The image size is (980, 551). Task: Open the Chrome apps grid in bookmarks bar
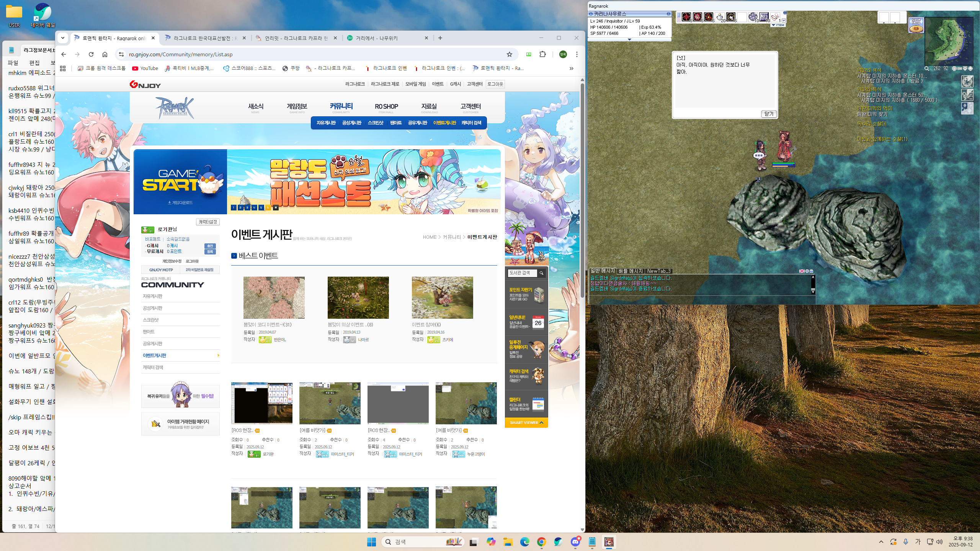63,68
